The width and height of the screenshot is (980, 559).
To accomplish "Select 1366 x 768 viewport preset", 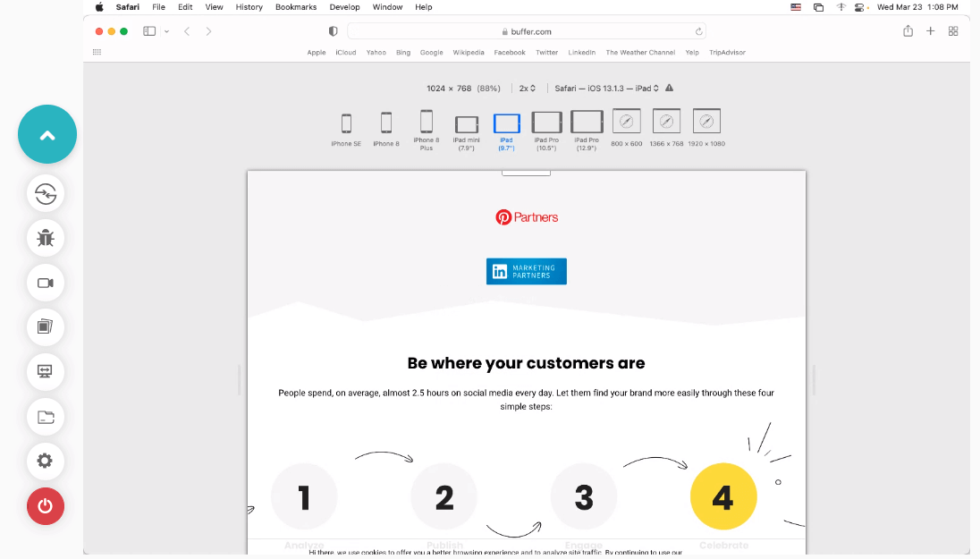I will (x=666, y=128).
